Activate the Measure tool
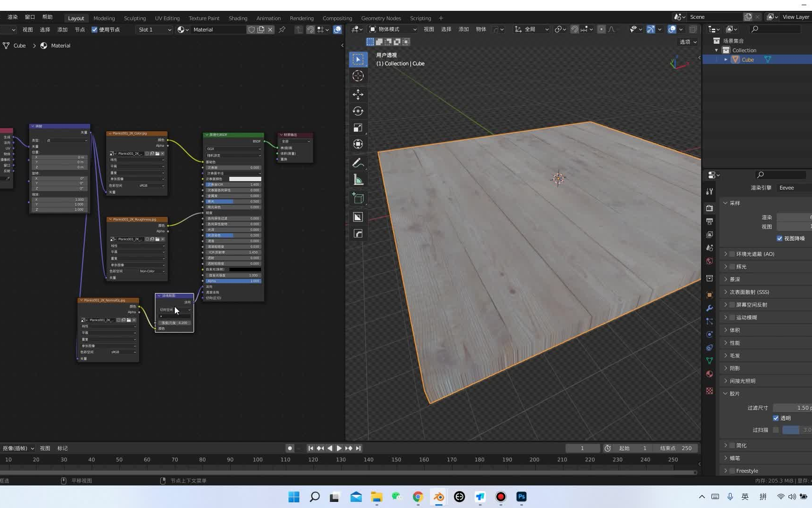This screenshot has width=812, height=508. (358, 179)
